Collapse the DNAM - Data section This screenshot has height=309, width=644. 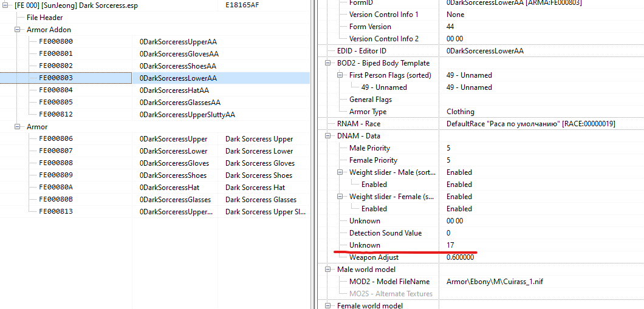point(327,136)
